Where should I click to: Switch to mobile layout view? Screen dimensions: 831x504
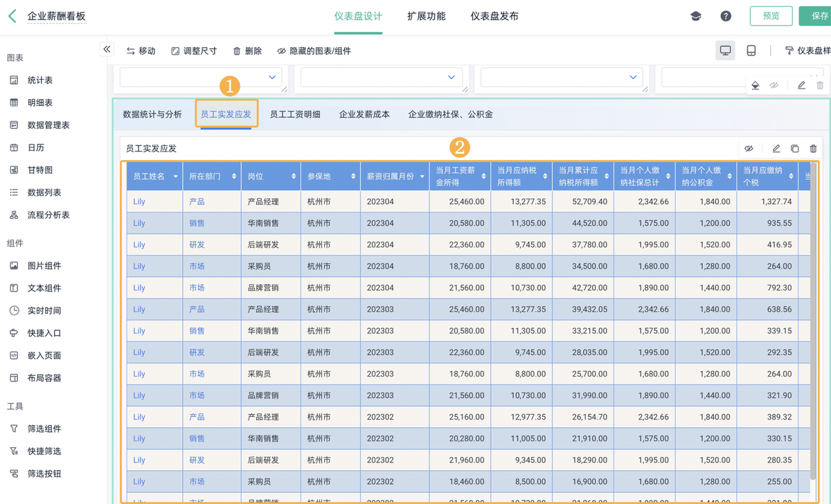751,51
